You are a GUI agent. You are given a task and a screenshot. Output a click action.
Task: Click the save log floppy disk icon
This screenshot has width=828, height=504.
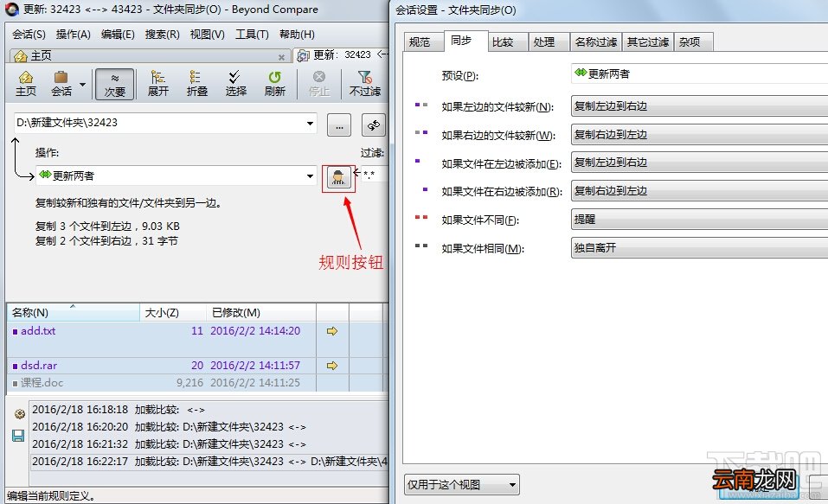point(18,436)
